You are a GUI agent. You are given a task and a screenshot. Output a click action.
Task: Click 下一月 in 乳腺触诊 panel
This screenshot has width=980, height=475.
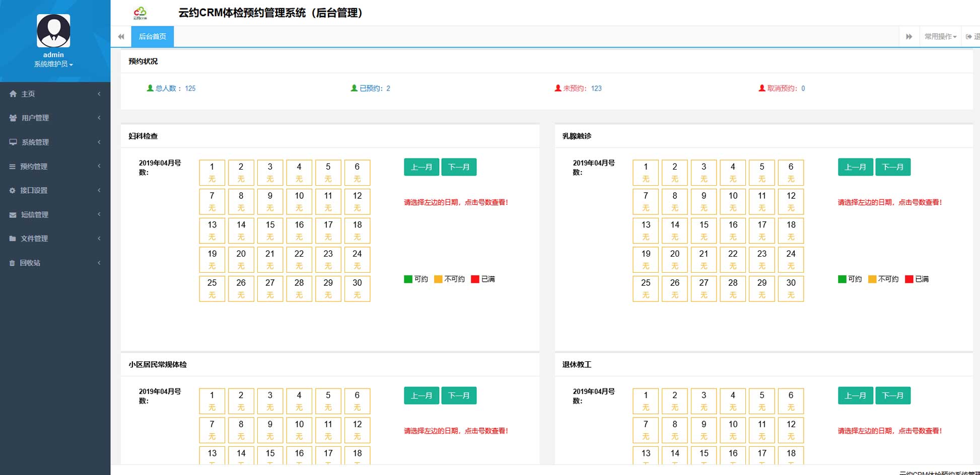(892, 167)
